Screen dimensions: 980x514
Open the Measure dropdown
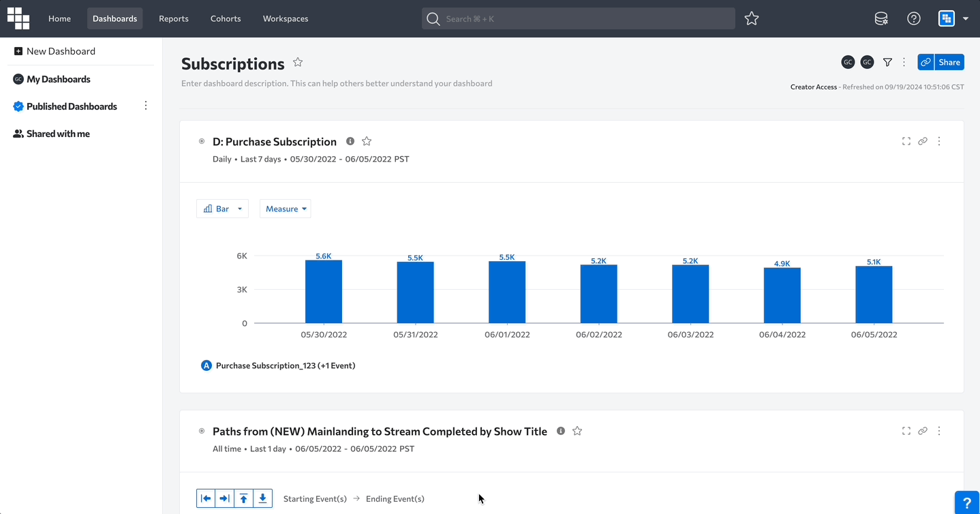[x=286, y=209]
